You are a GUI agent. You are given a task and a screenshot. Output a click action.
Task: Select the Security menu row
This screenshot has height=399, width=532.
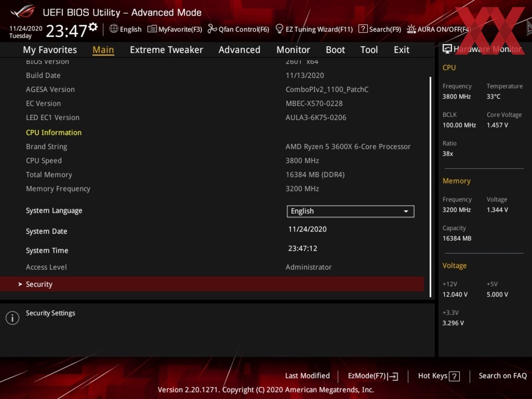tap(212, 284)
